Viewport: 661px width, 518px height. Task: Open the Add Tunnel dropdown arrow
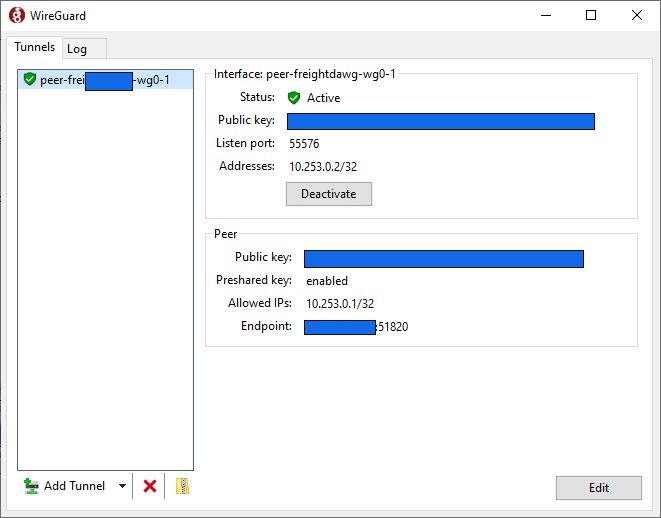click(x=122, y=486)
